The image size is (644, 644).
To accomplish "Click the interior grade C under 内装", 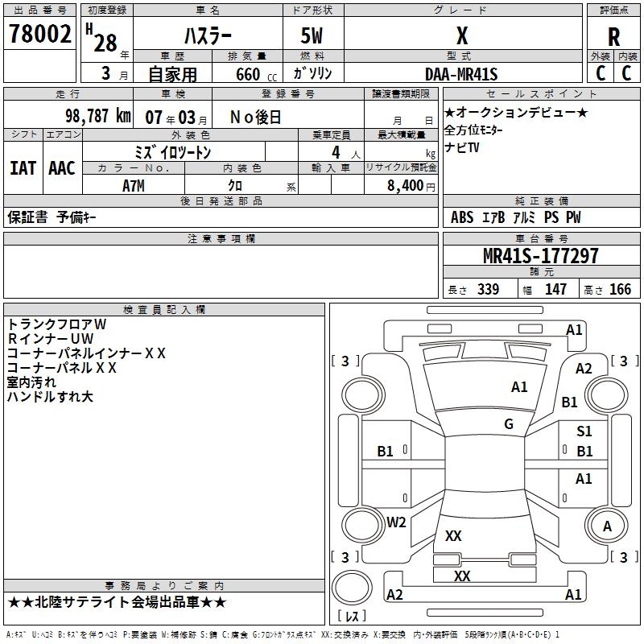I will (626, 73).
